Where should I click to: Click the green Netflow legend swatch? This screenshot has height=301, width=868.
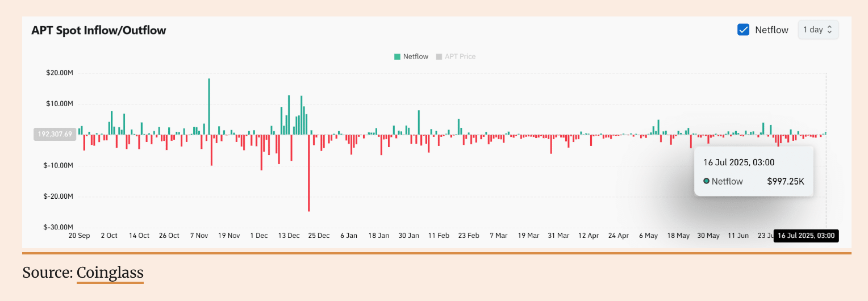point(397,57)
